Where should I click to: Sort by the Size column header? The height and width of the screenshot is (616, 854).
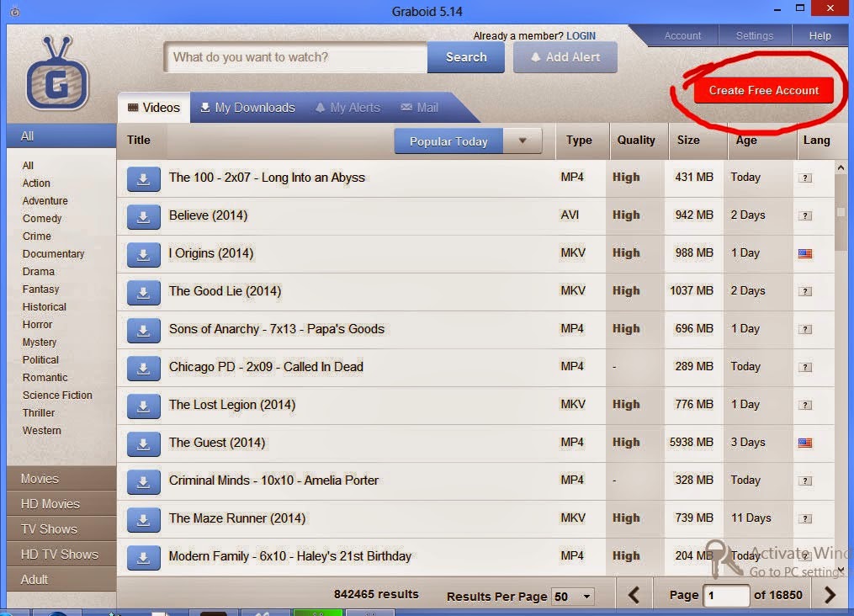point(688,140)
